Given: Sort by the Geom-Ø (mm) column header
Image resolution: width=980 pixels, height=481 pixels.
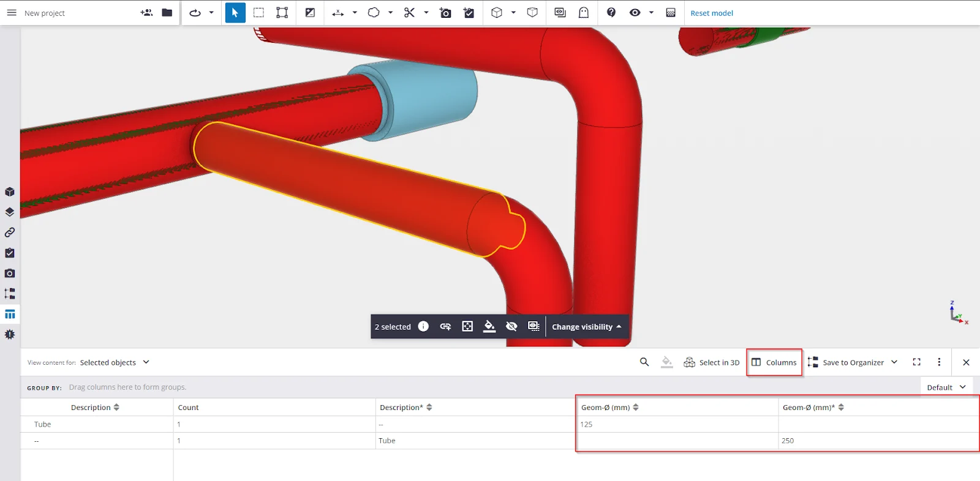Looking at the screenshot, I should (610, 408).
